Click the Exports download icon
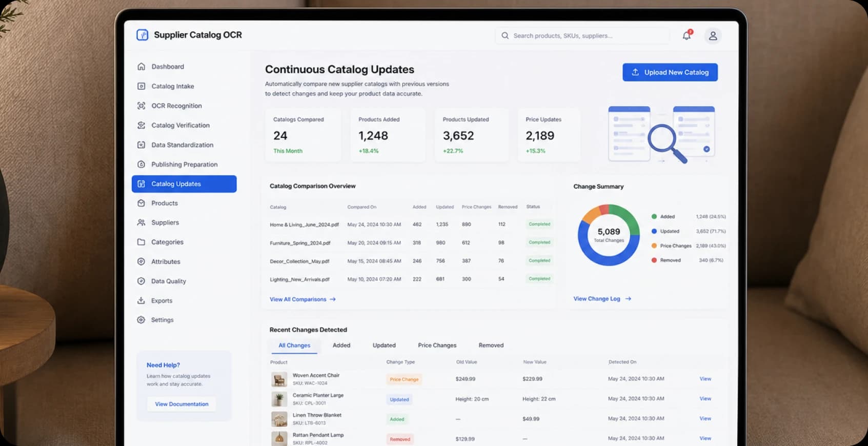This screenshot has width=868, height=446. coord(141,300)
